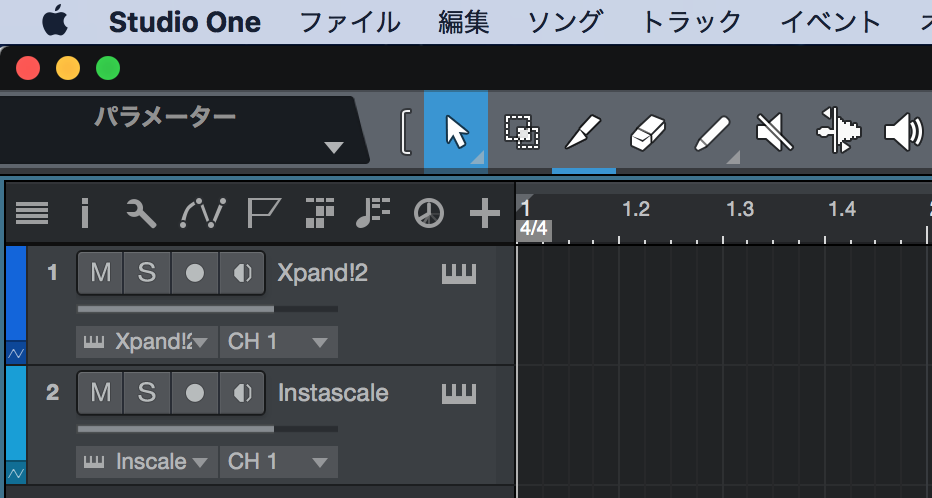This screenshot has width=932, height=498.
Task: Open arranger track blocks icon
Action: pyautogui.click(x=319, y=213)
